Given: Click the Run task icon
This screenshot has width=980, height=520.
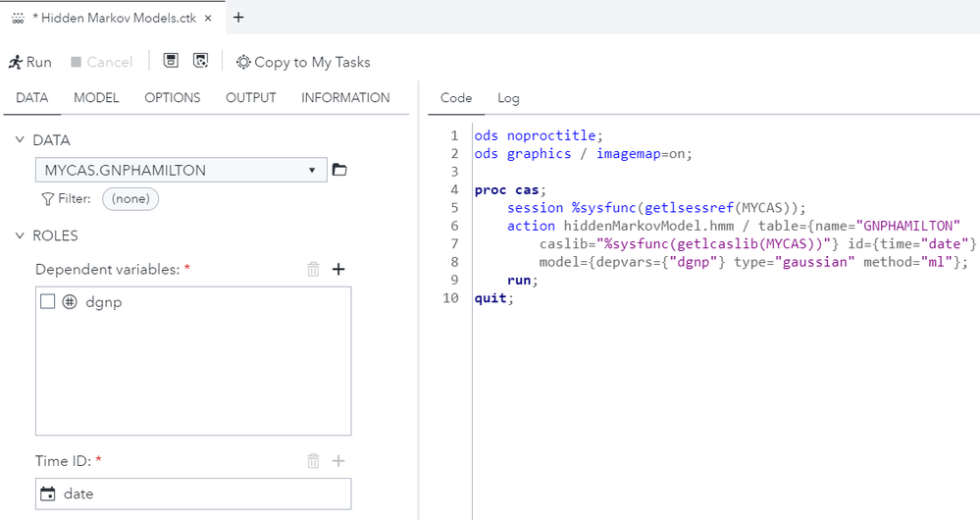Looking at the screenshot, I should [29, 62].
